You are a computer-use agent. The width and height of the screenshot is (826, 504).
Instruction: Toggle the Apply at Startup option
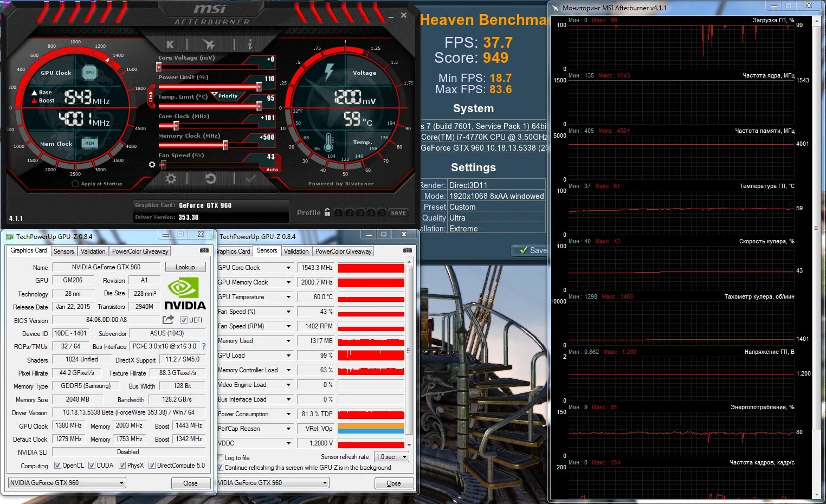[x=75, y=184]
